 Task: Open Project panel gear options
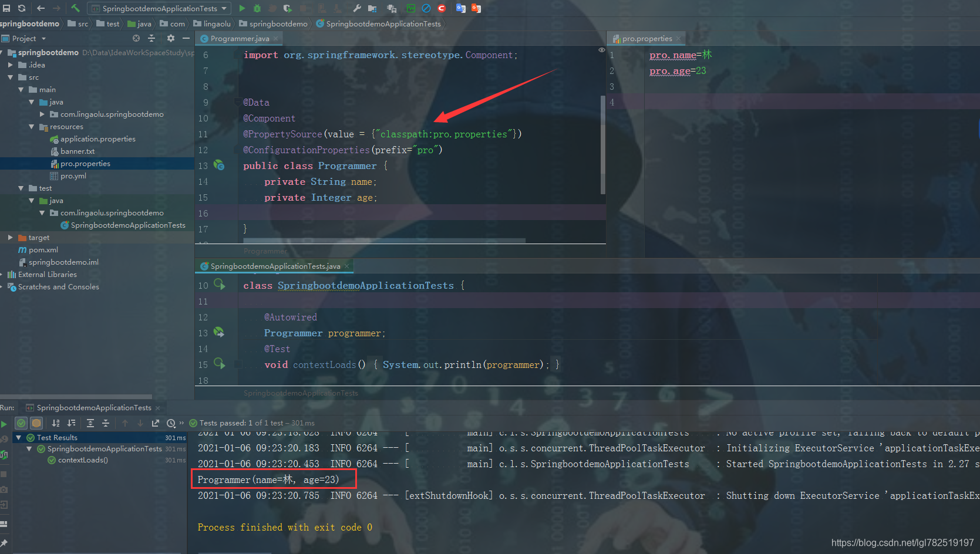click(x=171, y=38)
